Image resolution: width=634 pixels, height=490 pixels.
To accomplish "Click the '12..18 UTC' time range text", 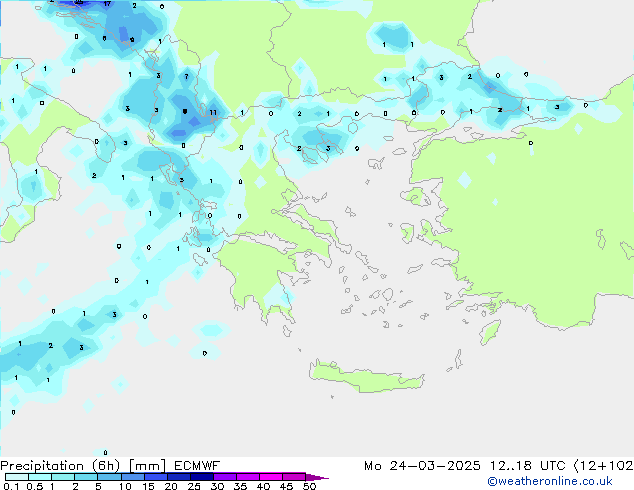I will pos(528,466).
